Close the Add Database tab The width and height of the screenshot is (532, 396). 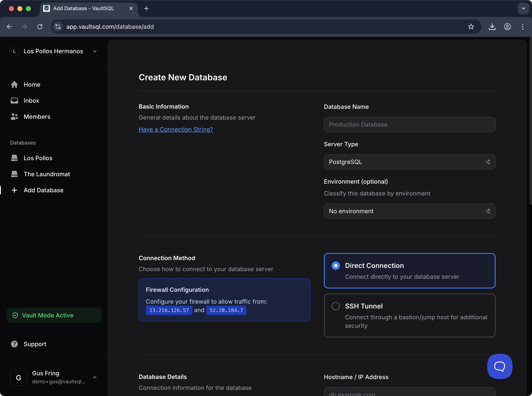coord(131,9)
